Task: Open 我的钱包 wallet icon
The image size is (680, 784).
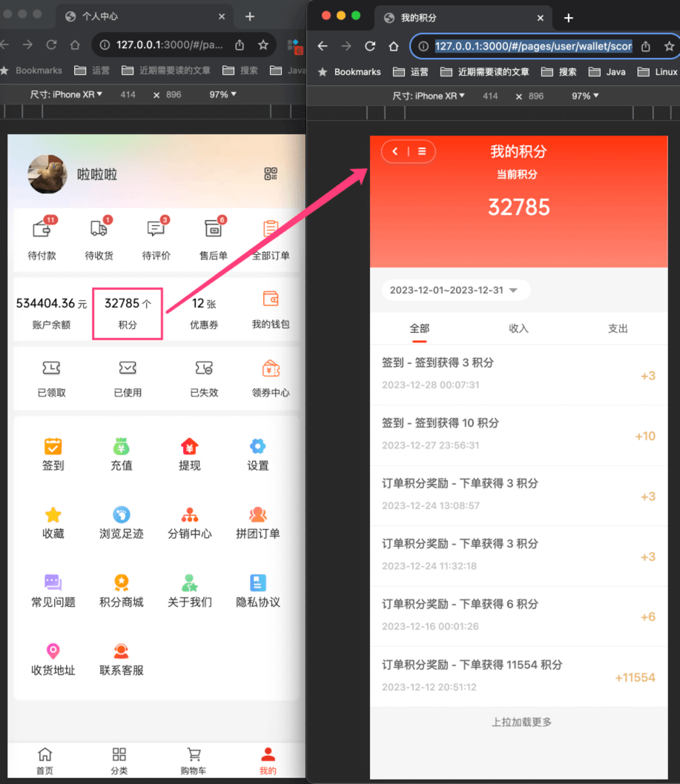Action: [x=271, y=299]
